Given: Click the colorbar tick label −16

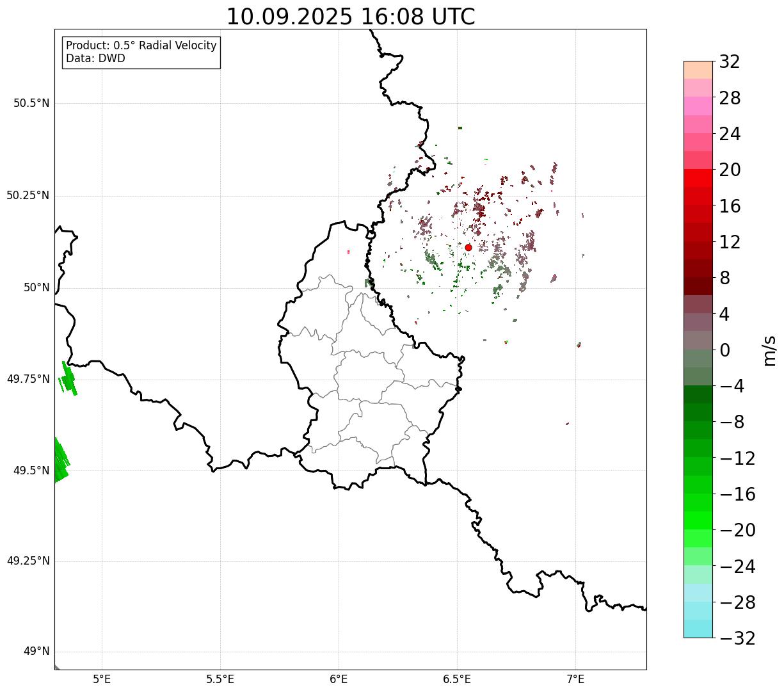Looking at the screenshot, I should pos(737,494).
